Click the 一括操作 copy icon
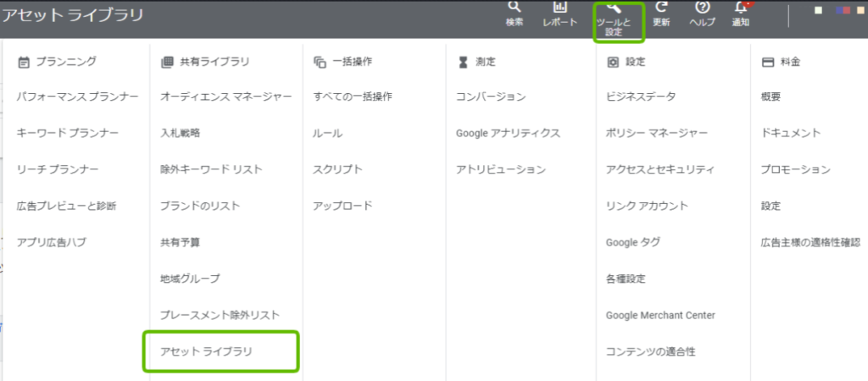868x381 pixels. [x=320, y=62]
